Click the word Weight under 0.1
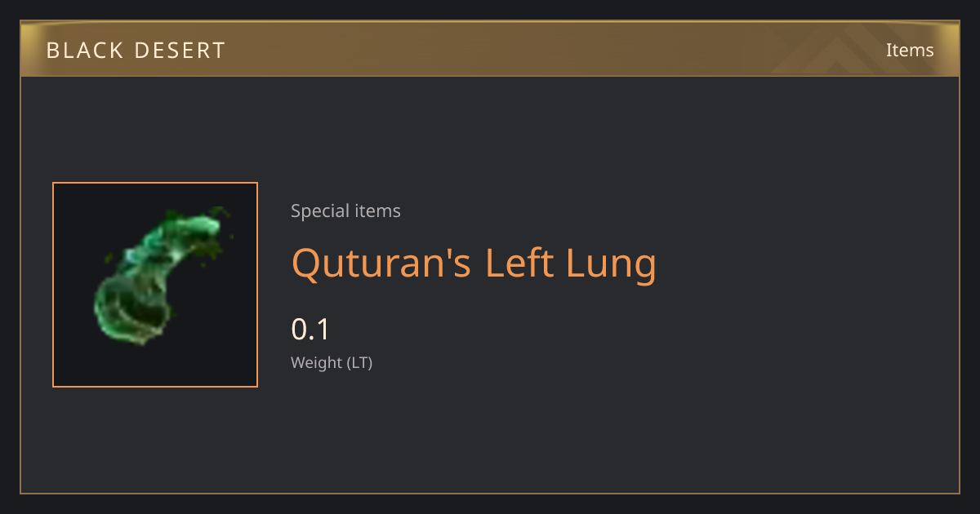 point(317,363)
